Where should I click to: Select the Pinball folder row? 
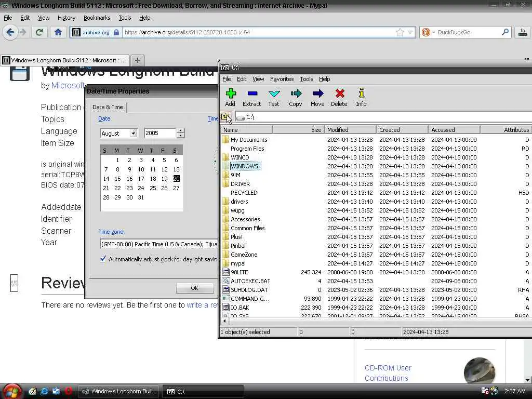[x=238, y=246]
